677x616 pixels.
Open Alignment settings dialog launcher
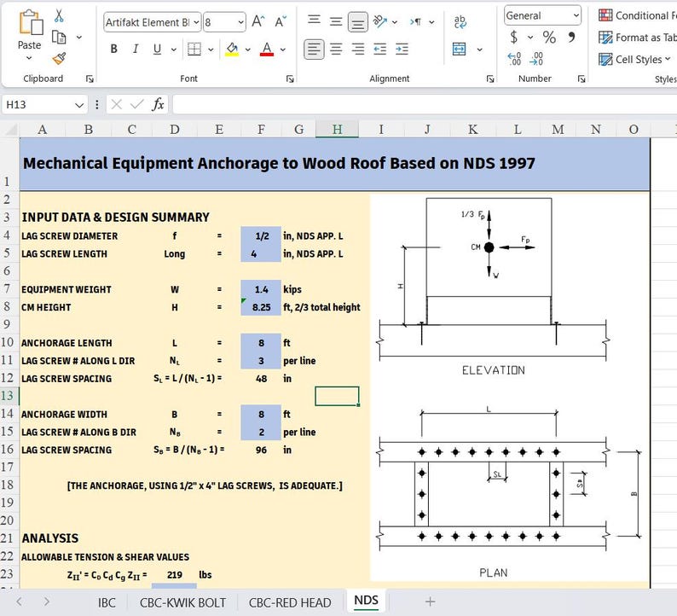click(x=490, y=78)
